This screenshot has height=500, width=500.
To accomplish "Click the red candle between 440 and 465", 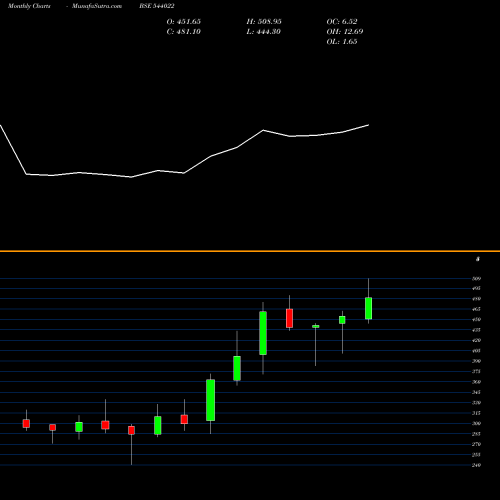I will [289, 318].
